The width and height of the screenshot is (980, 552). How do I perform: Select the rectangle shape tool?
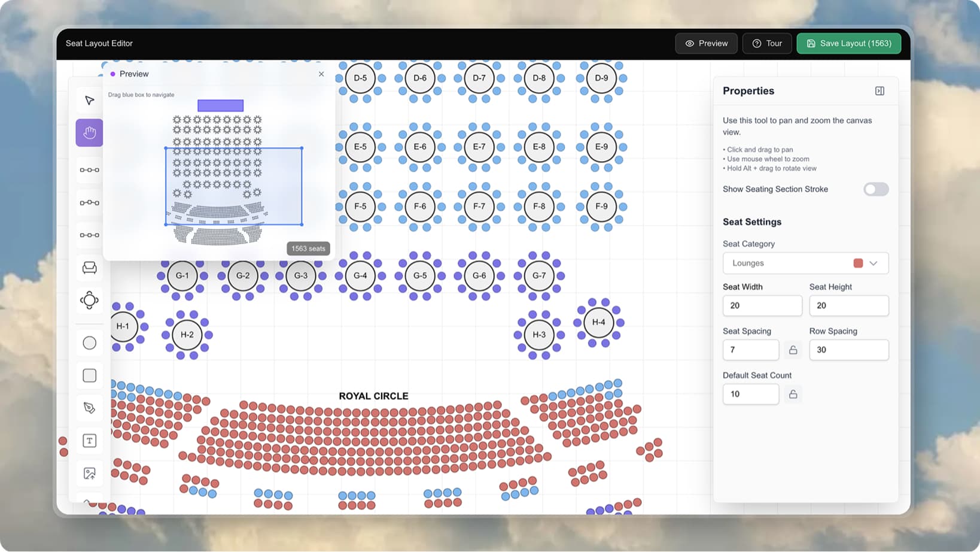[x=89, y=375]
